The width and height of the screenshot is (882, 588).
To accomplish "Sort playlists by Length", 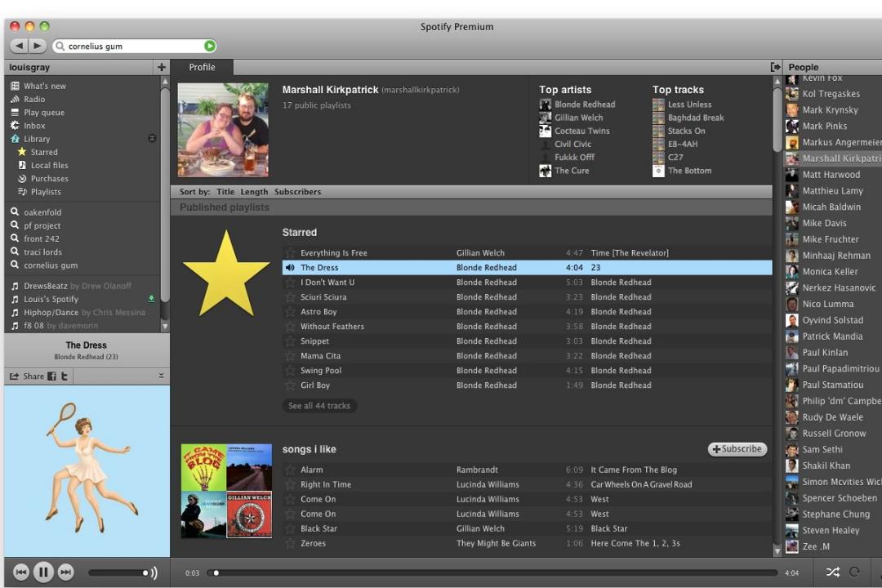I will pyautogui.click(x=254, y=192).
